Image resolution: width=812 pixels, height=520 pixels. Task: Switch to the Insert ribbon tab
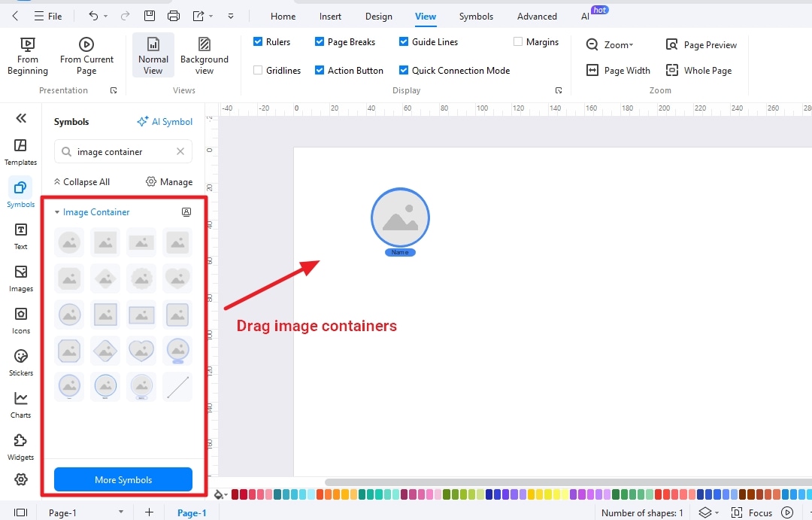coord(330,16)
